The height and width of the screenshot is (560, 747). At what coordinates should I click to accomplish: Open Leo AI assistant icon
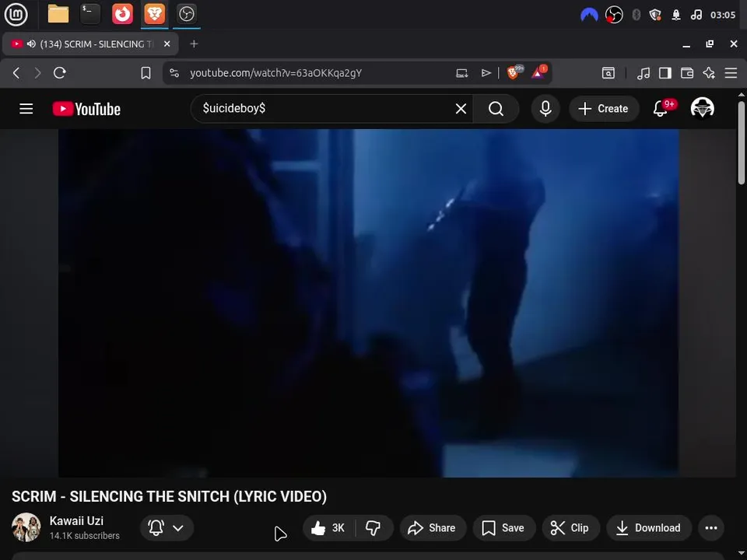pyautogui.click(x=709, y=73)
